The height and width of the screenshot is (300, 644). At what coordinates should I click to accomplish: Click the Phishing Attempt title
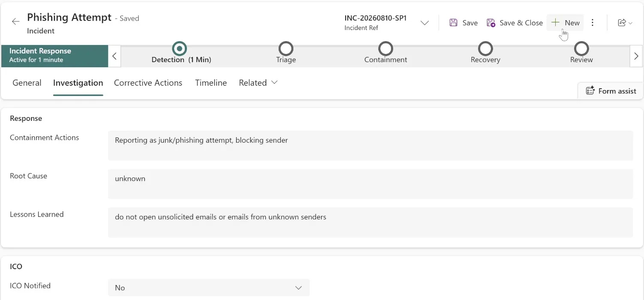pyautogui.click(x=69, y=18)
